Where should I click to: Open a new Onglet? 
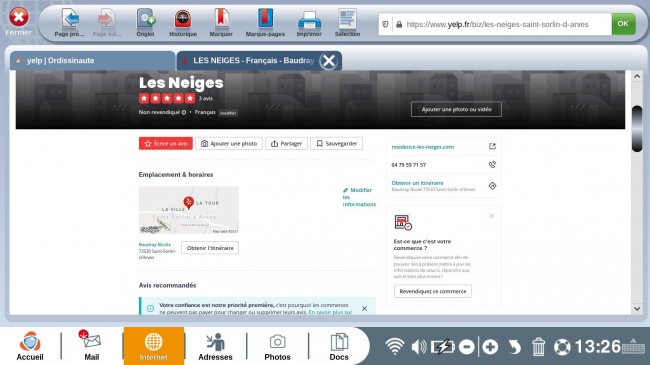click(146, 19)
